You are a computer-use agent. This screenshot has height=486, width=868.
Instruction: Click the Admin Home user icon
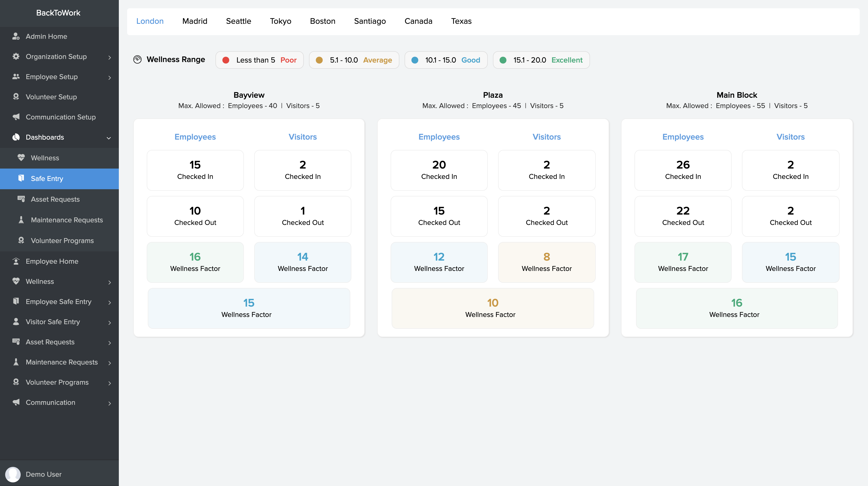pyautogui.click(x=16, y=36)
